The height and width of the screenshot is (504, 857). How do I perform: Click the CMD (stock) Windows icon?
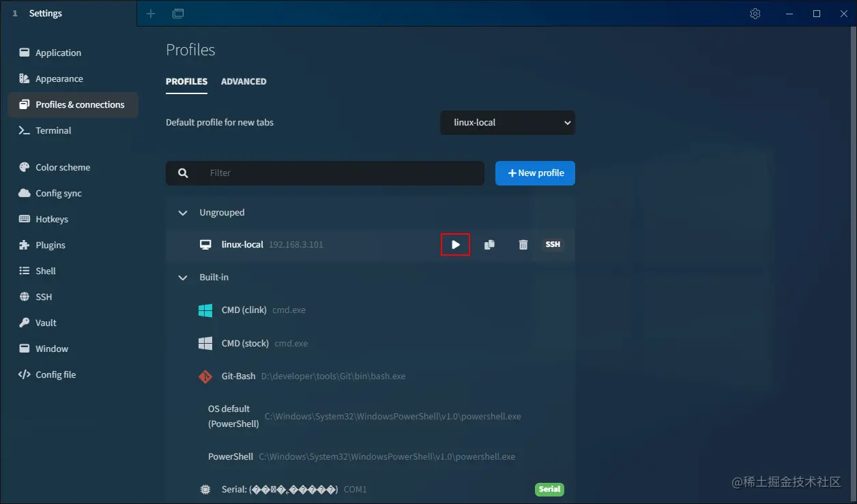(x=205, y=343)
